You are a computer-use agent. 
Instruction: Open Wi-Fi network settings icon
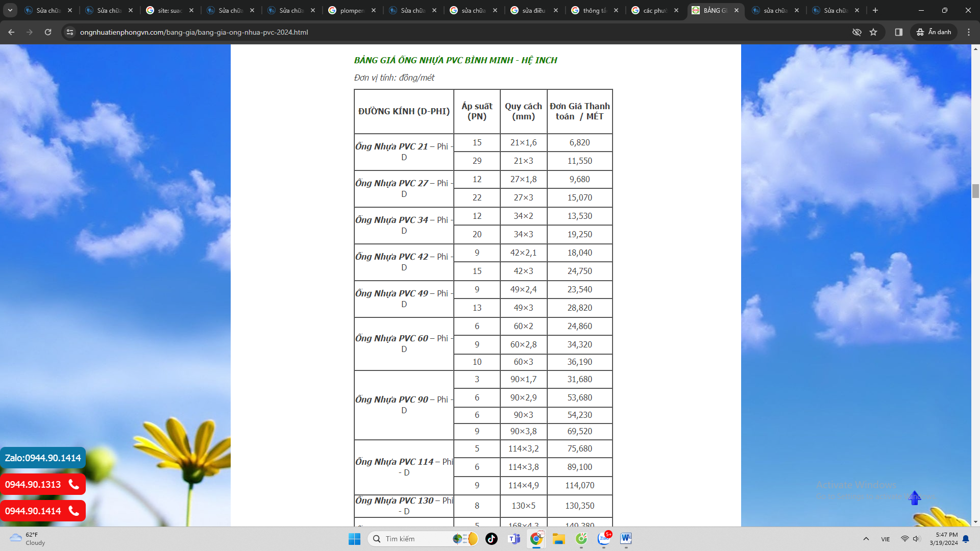tap(904, 539)
